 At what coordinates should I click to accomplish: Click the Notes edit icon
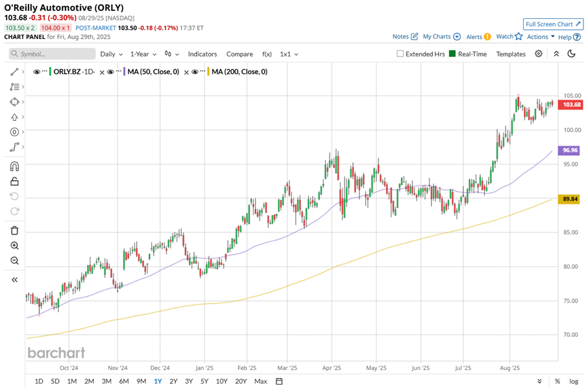(414, 36)
